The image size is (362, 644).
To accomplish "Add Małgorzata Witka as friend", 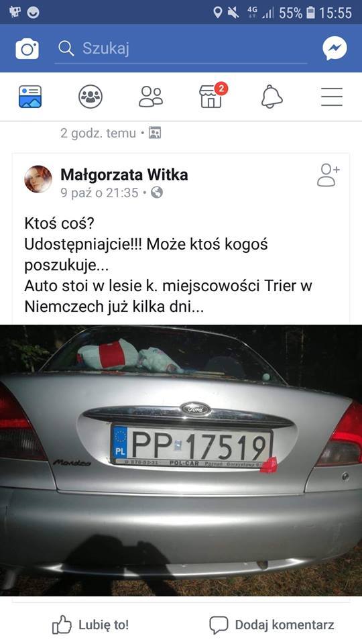I will (x=328, y=175).
